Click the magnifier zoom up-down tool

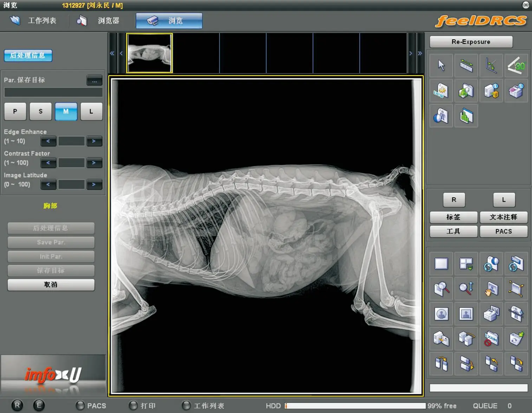[466, 289]
